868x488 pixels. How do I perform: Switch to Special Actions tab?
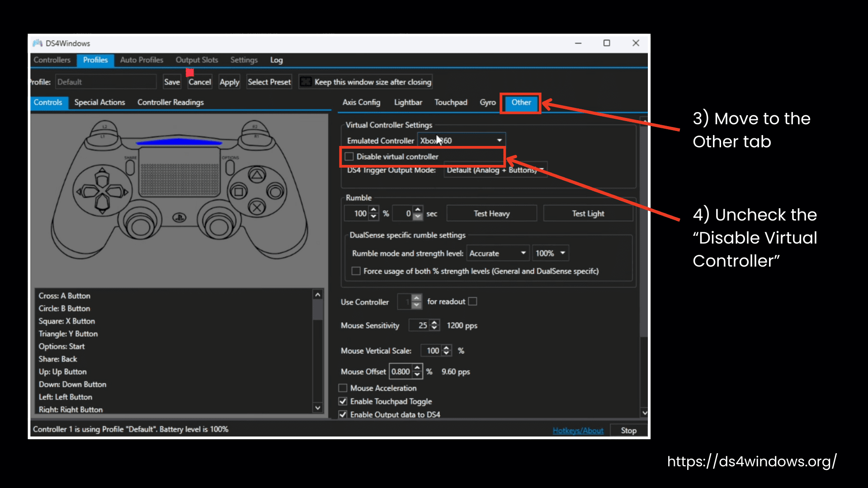click(x=99, y=103)
